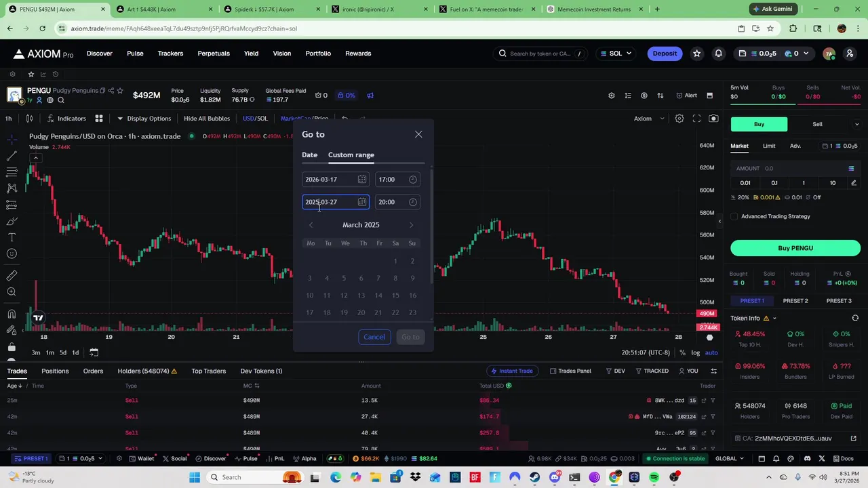Screen dimensions: 868x488
Task: Open the 1h interval selector
Action: [9, 119]
